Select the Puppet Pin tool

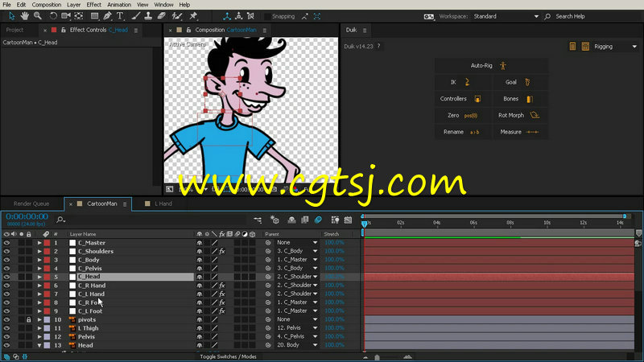tap(193, 16)
